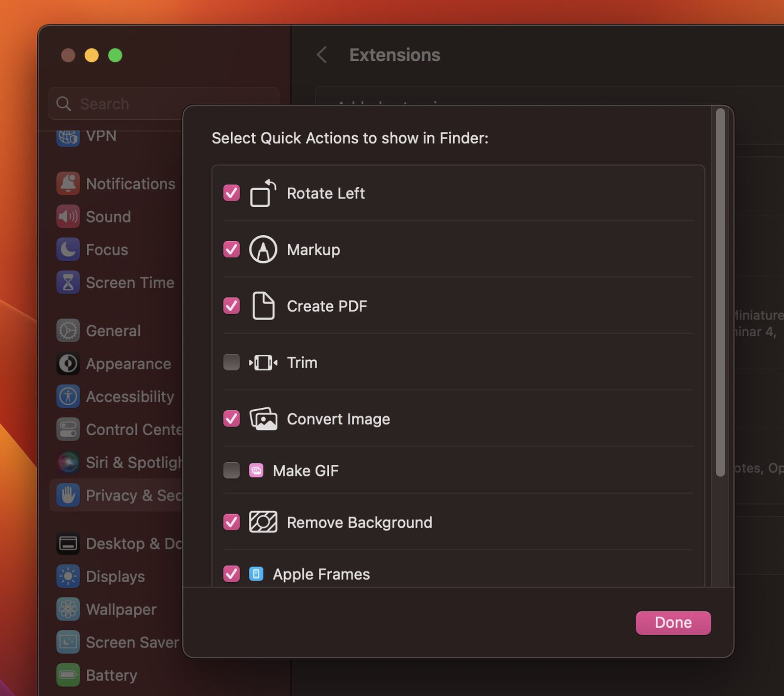Go back using the Extensions back chevron
Image resolution: width=784 pixels, height=696 pixels.
coord(322,55)
